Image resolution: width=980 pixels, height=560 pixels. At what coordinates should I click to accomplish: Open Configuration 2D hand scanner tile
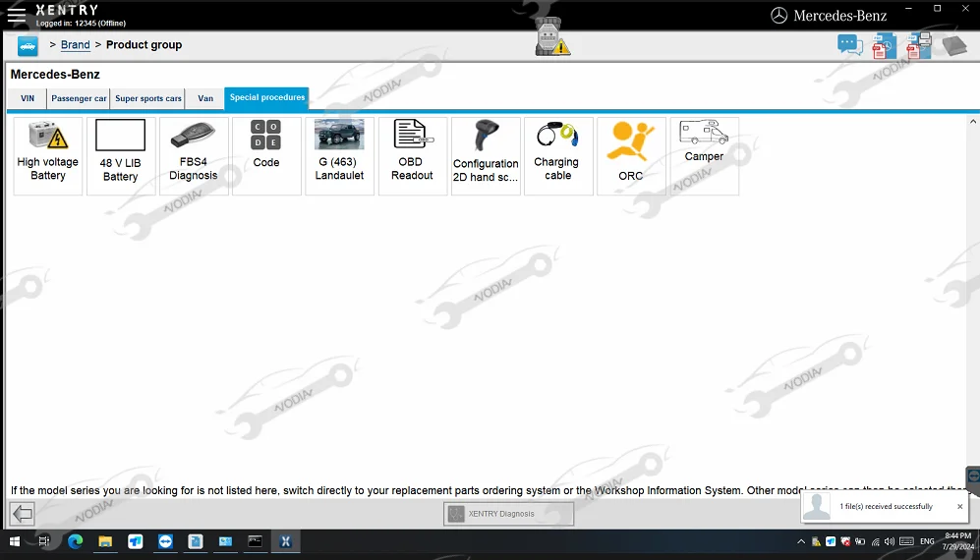486,156
